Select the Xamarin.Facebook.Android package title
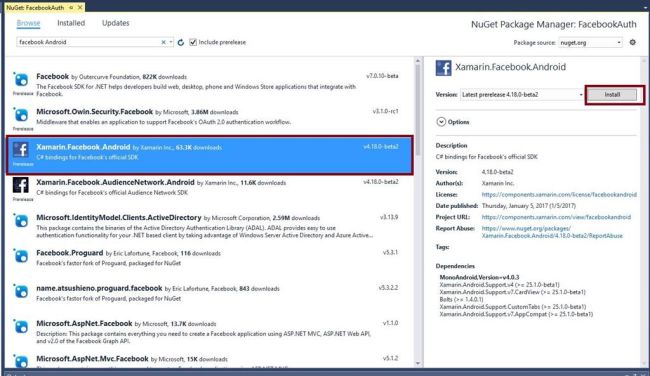650x376 pixels. 83,147
